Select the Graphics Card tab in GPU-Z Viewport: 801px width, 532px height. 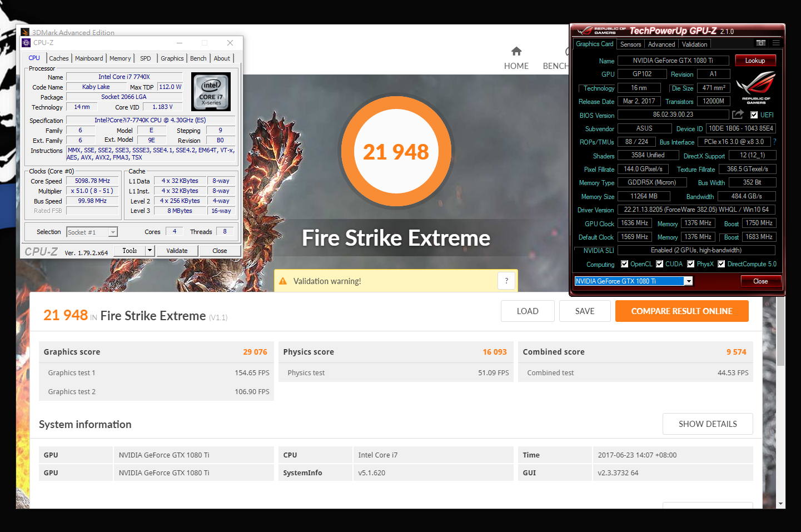[x=595, y=44]
